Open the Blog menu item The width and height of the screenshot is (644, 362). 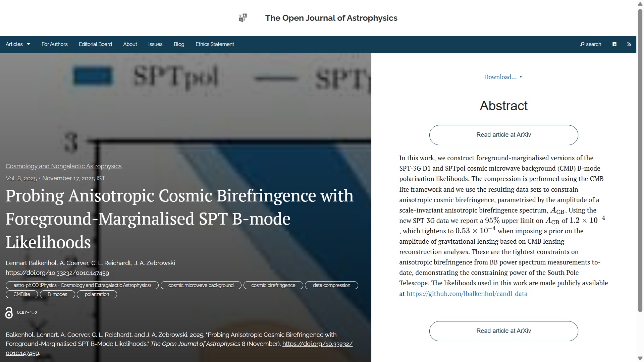coord(179,44)
